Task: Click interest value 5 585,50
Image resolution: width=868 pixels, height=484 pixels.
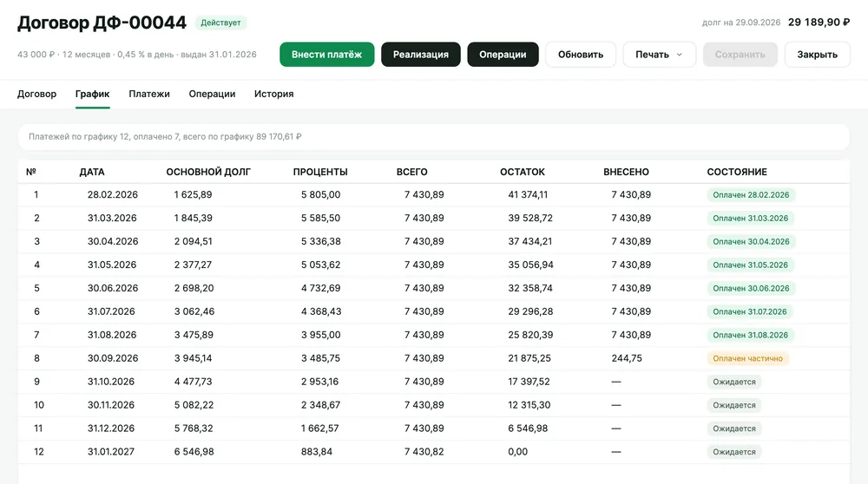Action: click(x=320, y=218)
